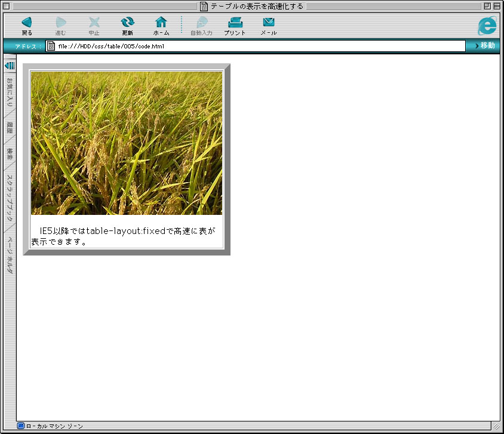Click the window collapse box in title bar

(x=497, y=6)
